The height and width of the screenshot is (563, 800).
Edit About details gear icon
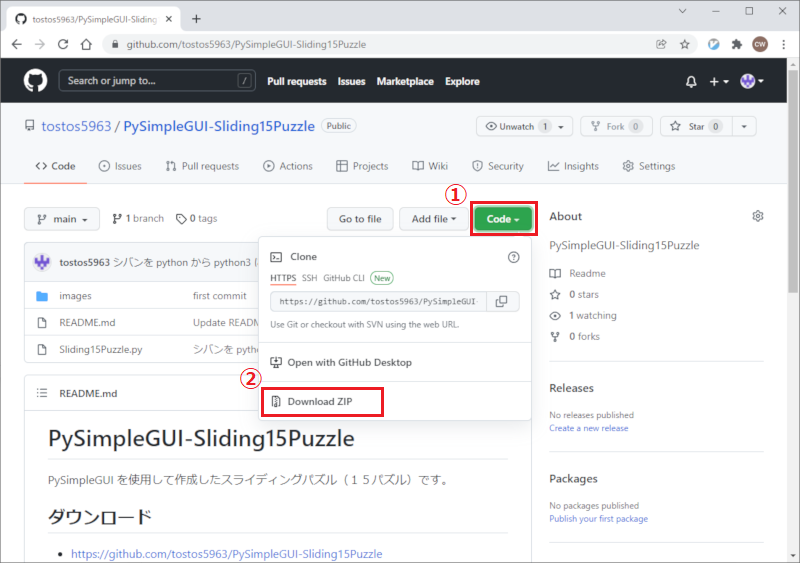[x=758, y=216]
